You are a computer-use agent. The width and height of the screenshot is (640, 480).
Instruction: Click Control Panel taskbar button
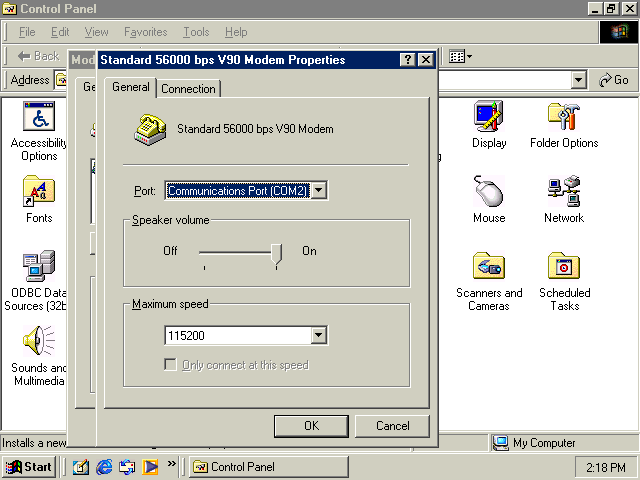click(x=269, y=467)
